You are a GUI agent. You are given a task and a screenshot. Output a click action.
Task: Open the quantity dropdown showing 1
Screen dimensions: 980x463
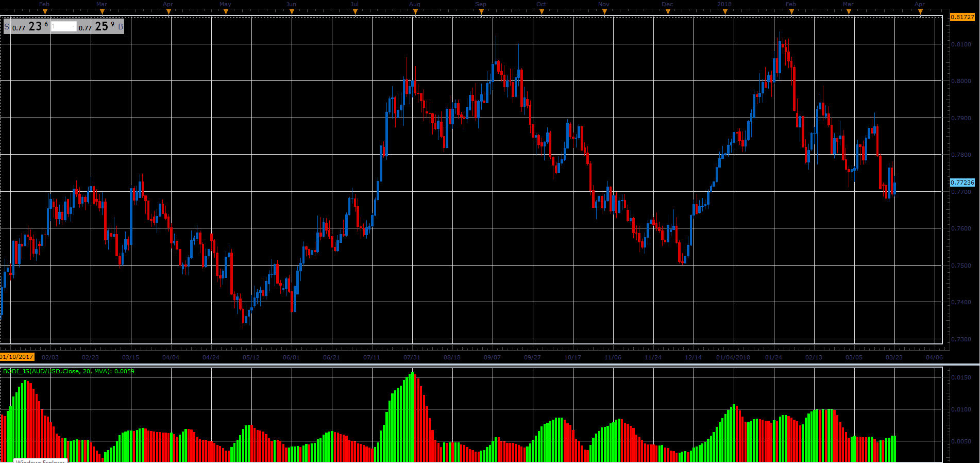pos(64,26)
